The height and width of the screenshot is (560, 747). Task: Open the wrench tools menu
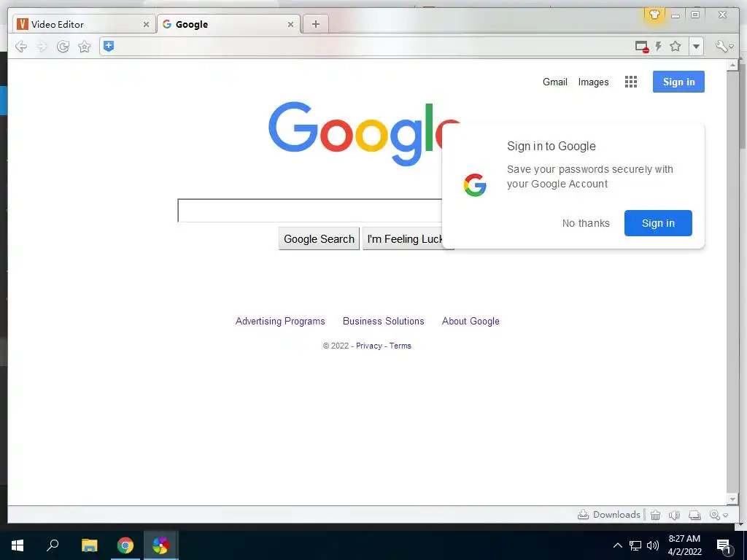pos(724,46)
